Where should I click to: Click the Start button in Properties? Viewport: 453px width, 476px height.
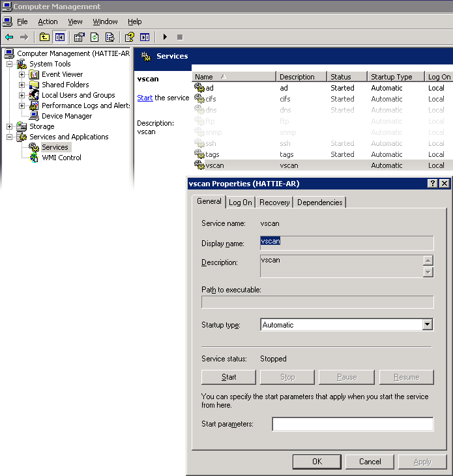[229, 377]
